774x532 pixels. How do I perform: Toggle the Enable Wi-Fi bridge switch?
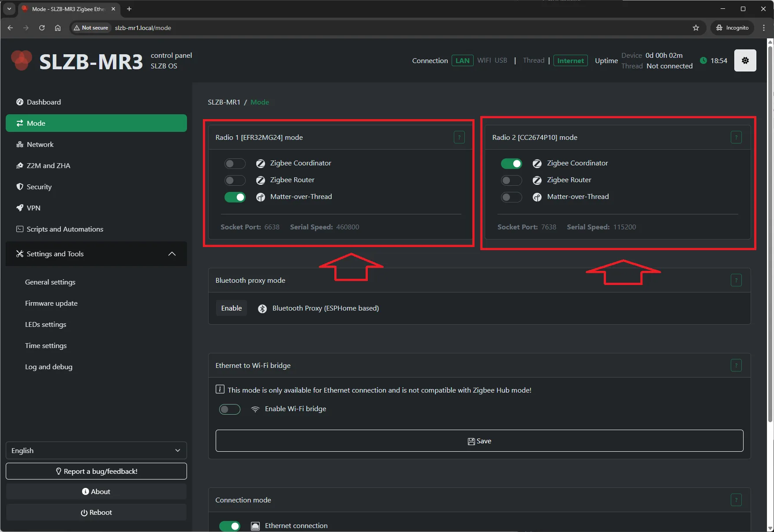[229, 409]
